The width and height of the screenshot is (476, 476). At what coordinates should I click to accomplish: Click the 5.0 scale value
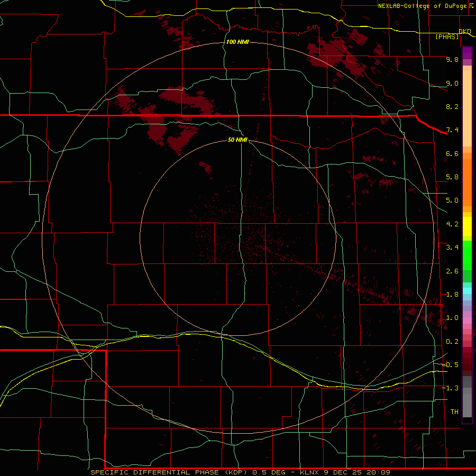[x=452, y=200]
